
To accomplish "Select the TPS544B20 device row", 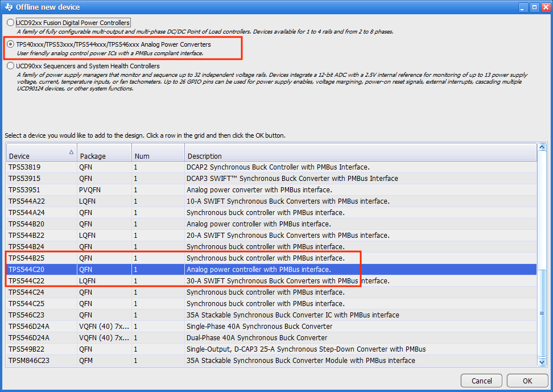I will 271,224.
